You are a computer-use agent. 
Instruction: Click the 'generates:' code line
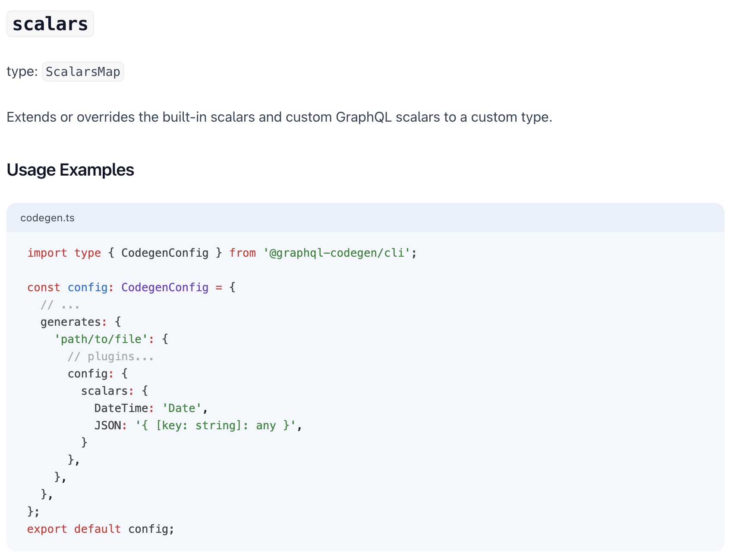coord(81,322)
